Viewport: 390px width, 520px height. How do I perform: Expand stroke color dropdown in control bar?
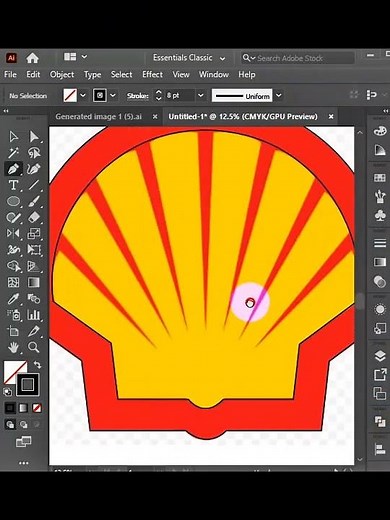pyautogui.click(x=113, y=96)
